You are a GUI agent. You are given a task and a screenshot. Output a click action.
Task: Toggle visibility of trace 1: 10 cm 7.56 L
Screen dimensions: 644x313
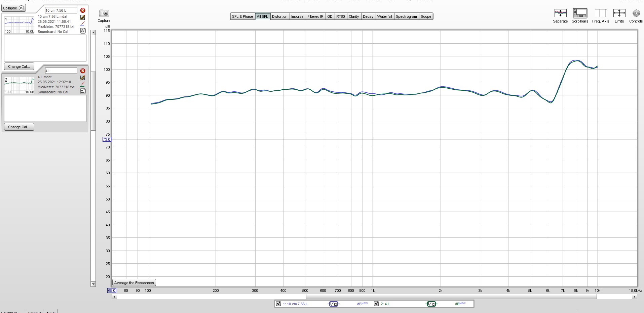click(278, 304)
